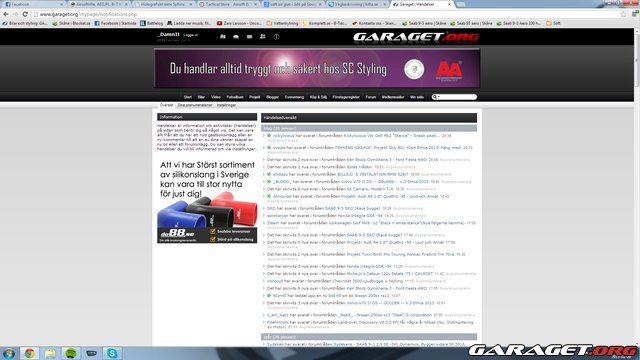Expand arrow of Bytes tråden notification
640x360 pixels.
[x=264, y=167]
